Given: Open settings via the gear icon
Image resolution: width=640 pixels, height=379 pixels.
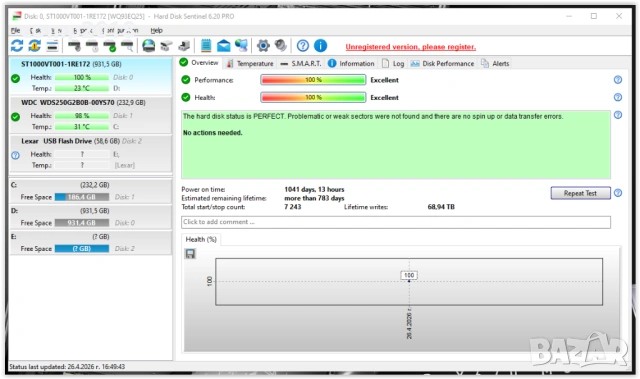Looking at the screenshot, I should tap(263, 46).
